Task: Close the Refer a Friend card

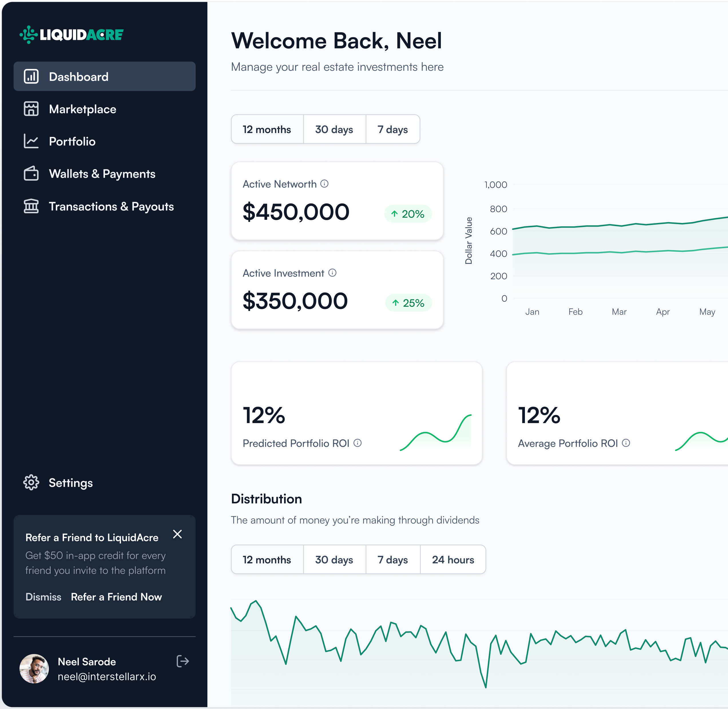Action: [178, 534]
